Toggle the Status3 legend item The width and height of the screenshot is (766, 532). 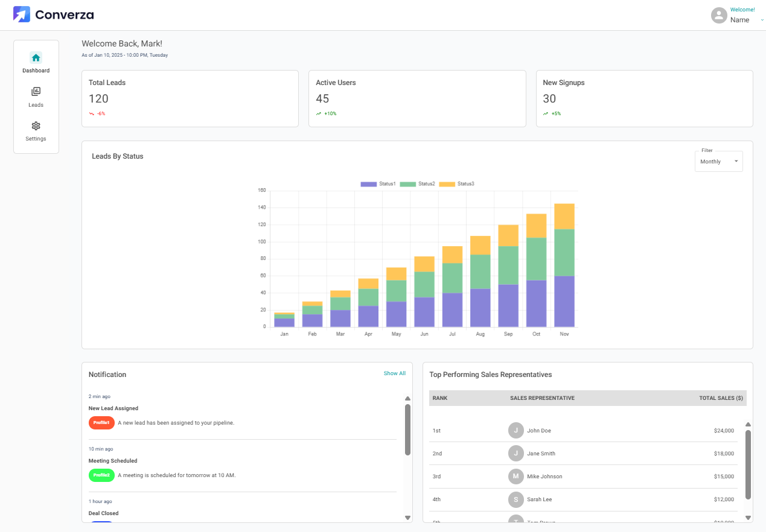(456, 184)
